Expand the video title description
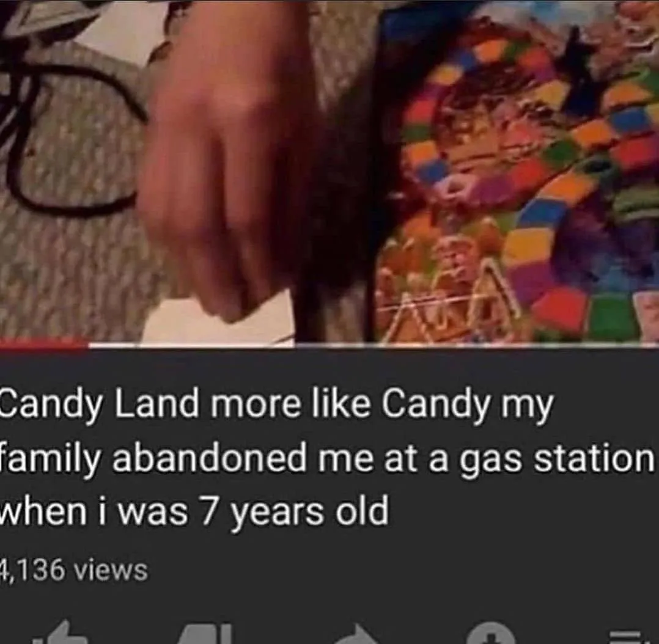659x644 pixels. 328,458
